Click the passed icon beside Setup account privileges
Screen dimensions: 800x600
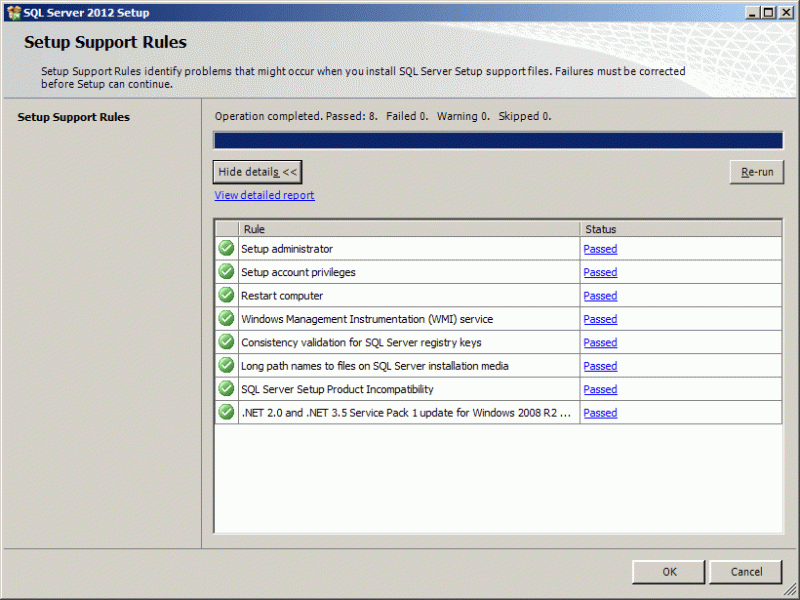pyautogui.click(x=225, y=272)
